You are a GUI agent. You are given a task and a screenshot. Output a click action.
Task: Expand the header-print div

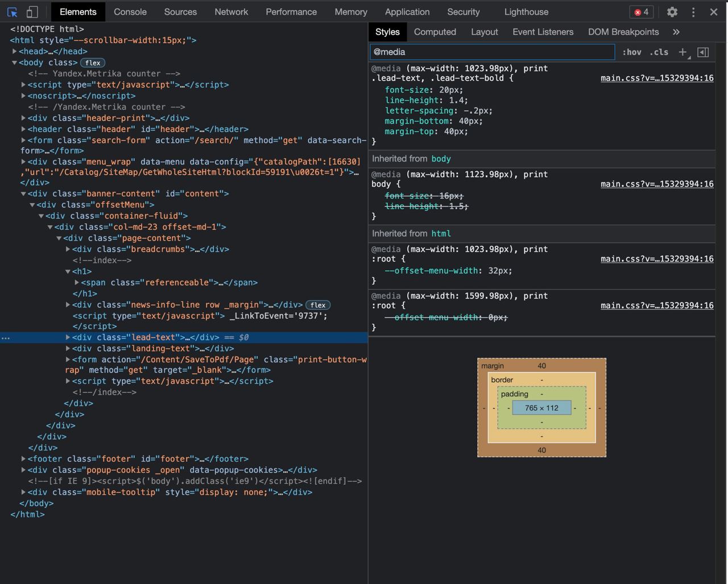(23, 118)
